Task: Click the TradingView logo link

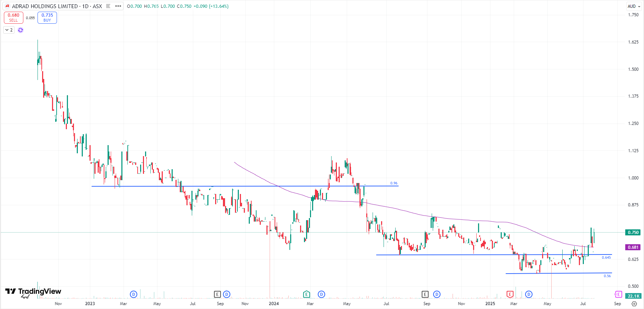Action: click(x=33, y=292)
